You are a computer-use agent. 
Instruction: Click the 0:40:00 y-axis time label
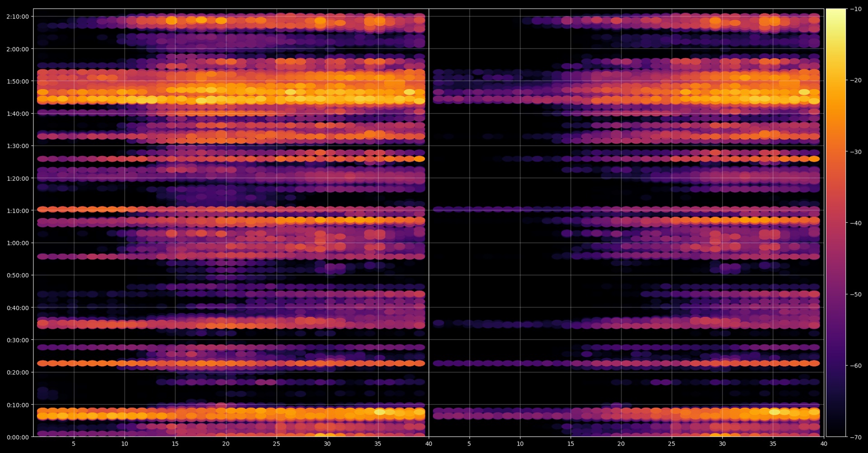pyautogui.click(x=18, y=308)
